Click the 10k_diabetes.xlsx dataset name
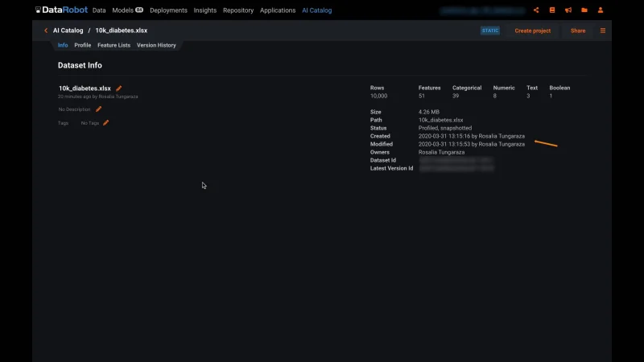 pyautogui.click(x=85, y=88)
